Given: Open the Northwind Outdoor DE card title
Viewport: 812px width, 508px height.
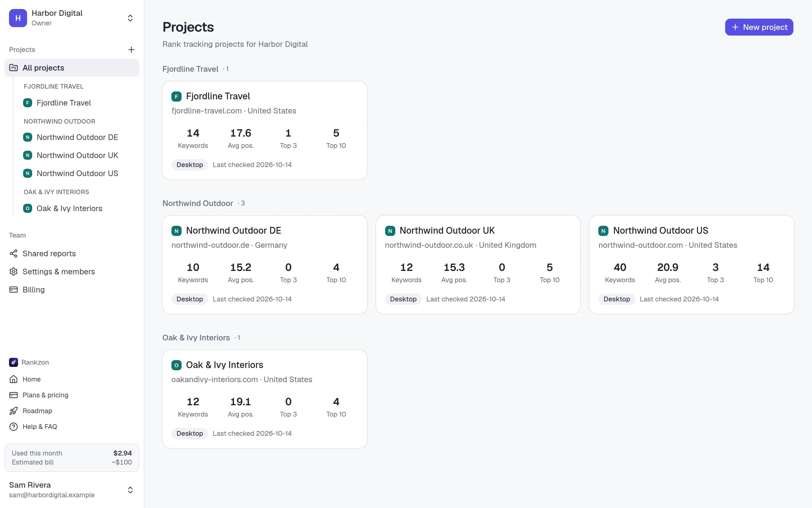Looking at the screenshot, I should pyautogui.click(x=233, y=231).
